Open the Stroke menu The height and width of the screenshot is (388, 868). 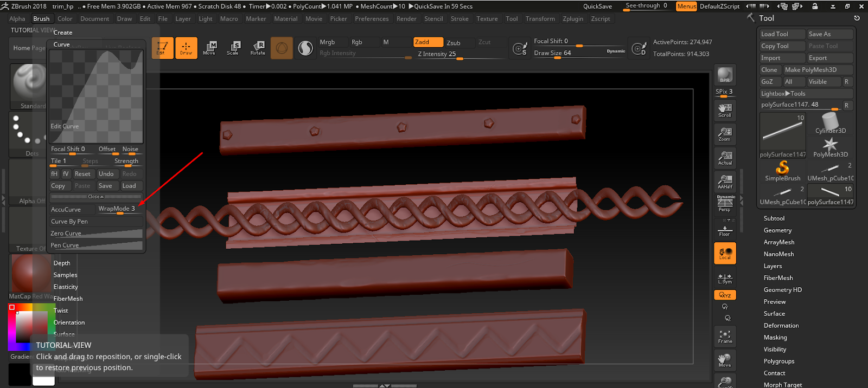click(459, 19)
